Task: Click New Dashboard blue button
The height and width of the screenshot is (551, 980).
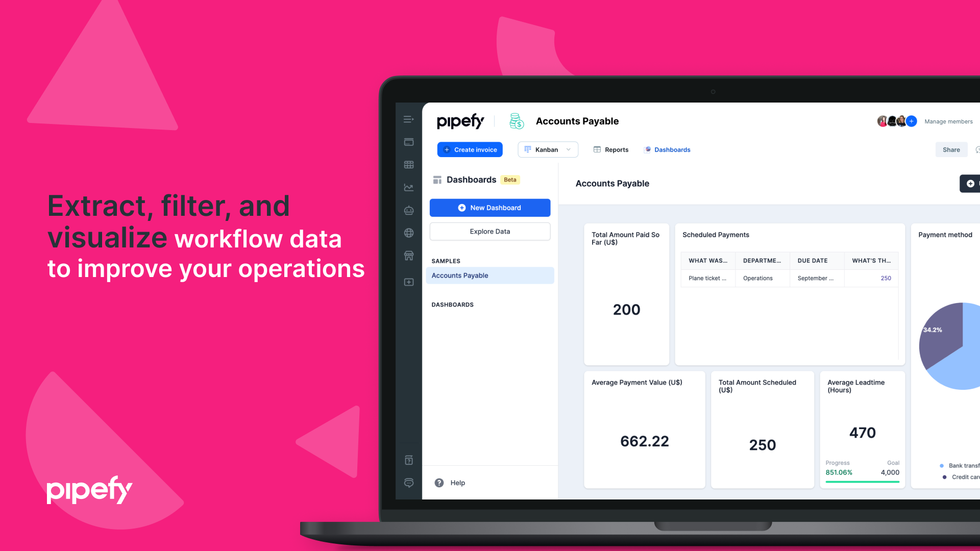Action: tap(490, 207)
